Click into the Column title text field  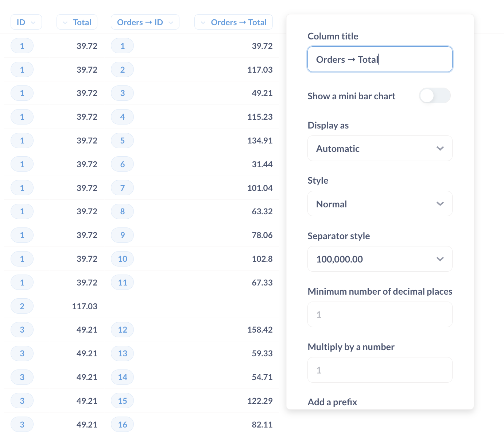(x=380, y=59)
